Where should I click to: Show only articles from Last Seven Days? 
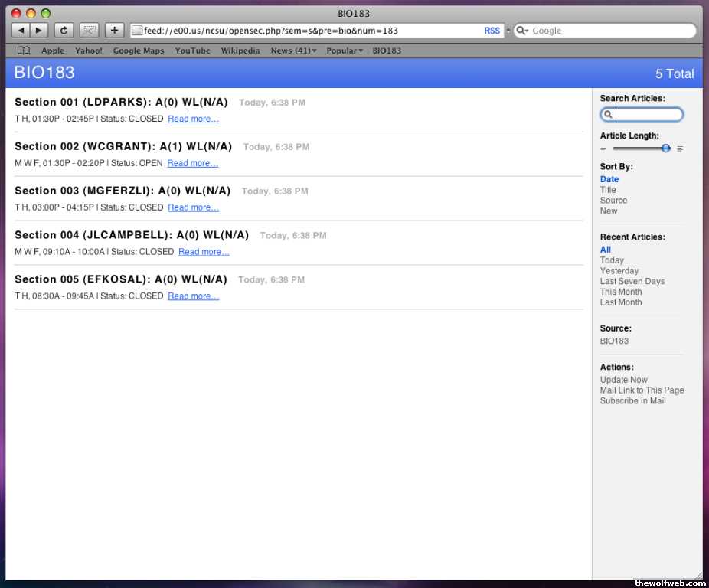pyautogui.click(x=632, y=281)
